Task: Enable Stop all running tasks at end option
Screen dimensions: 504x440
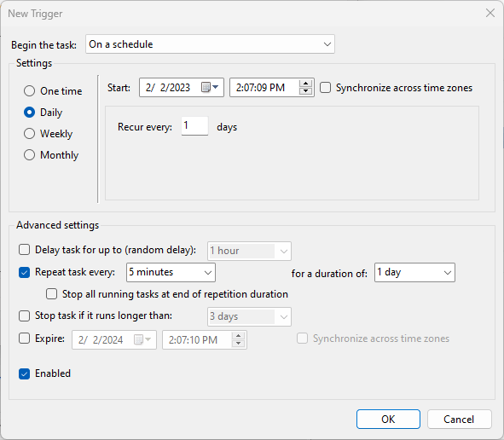Action: coord(51,294)
